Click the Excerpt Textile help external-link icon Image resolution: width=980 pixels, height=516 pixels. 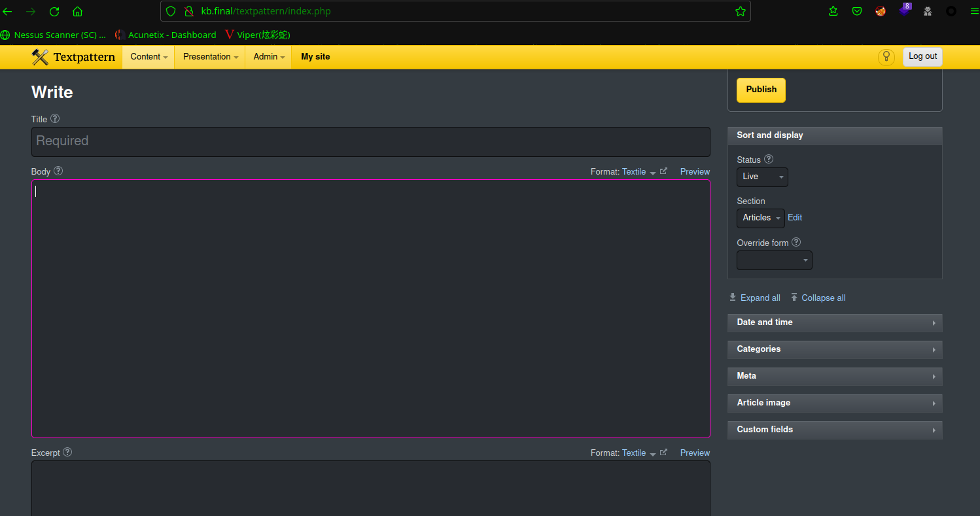coord(663,452)
